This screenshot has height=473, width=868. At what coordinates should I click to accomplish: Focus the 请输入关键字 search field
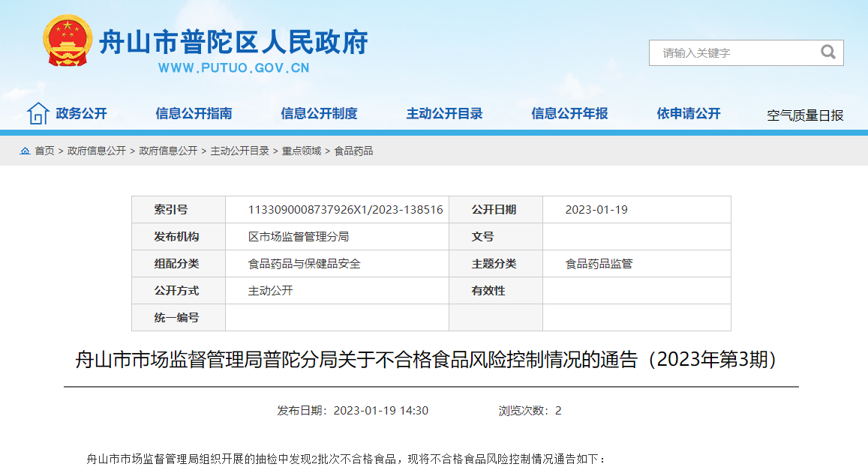pyautogui.click(x=746, y=53)
